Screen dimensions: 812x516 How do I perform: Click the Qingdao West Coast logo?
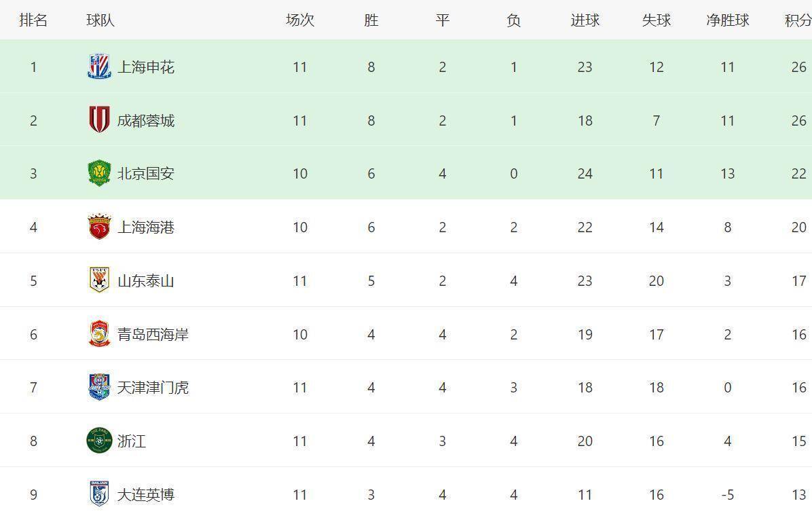(99, 333)
